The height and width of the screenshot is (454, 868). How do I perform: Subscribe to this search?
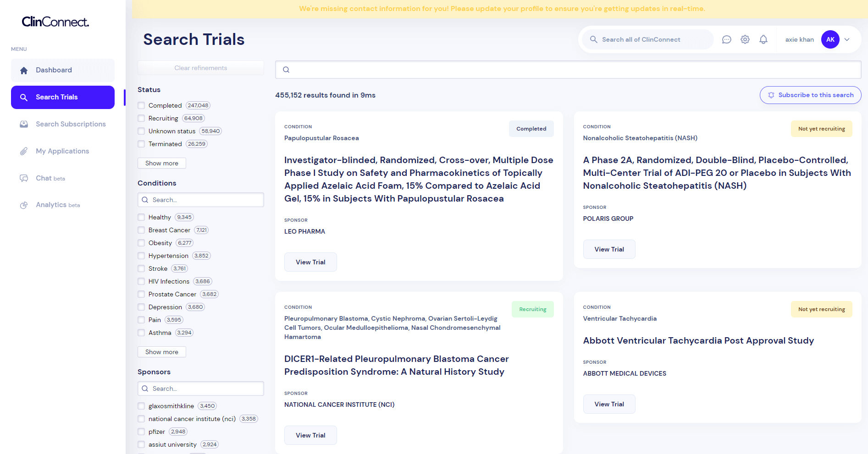pyautogui.click(x=810, y=95)
